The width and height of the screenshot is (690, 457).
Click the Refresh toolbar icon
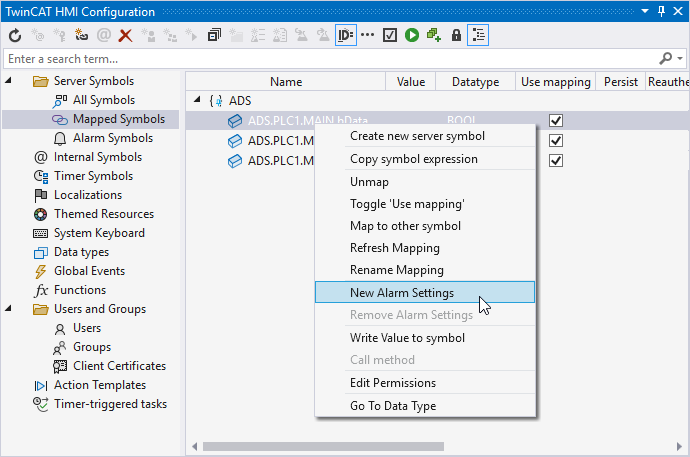(x=15, y=35)
